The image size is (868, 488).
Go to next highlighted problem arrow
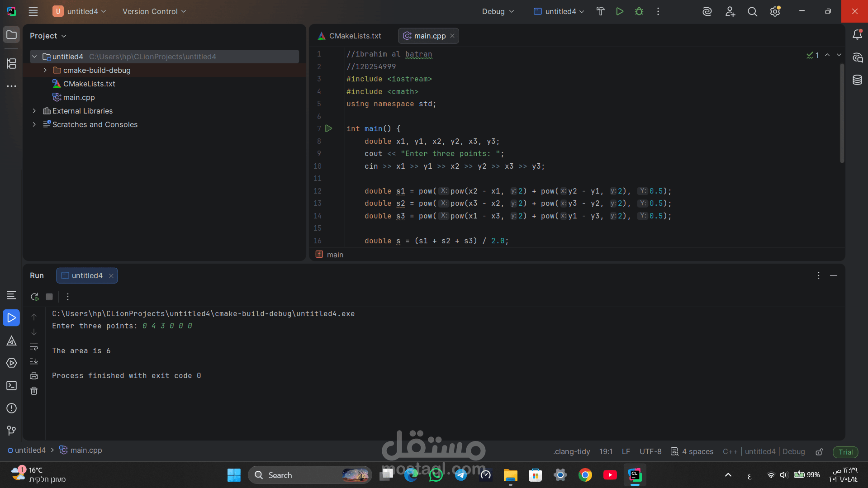(x=839, y=55)
